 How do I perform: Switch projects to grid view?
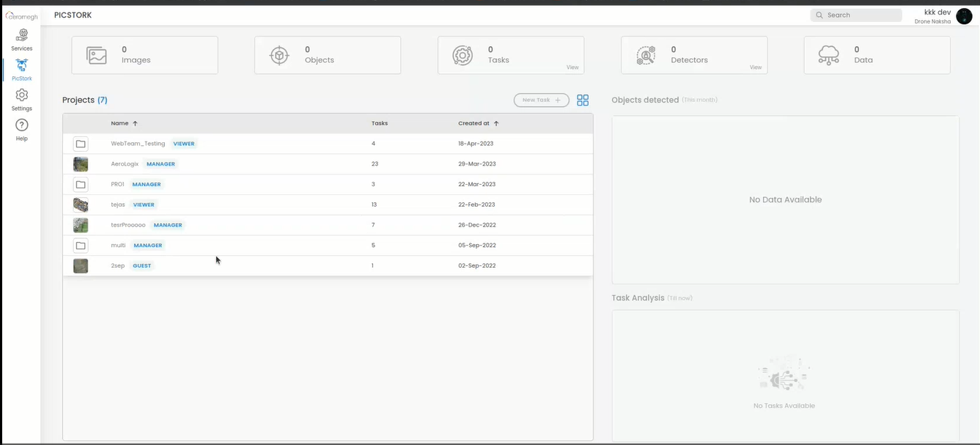click(583, 100)
